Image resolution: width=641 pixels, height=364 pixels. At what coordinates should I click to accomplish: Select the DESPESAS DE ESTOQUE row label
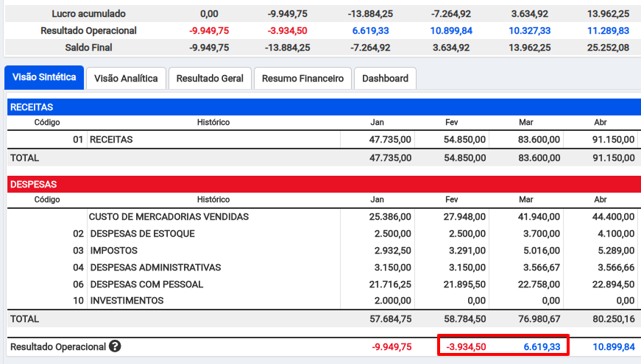pos(142,234)
